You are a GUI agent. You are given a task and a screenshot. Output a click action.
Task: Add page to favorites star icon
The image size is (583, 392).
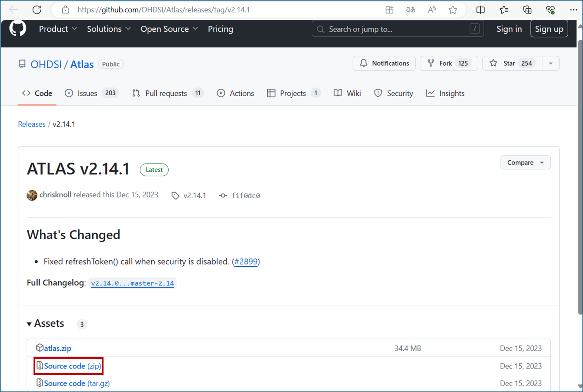coord(453,10)
